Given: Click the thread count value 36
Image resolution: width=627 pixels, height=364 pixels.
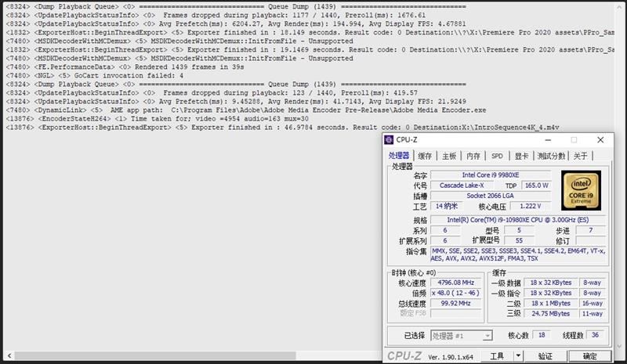Looking at the screenshot, I should (595, 335).
